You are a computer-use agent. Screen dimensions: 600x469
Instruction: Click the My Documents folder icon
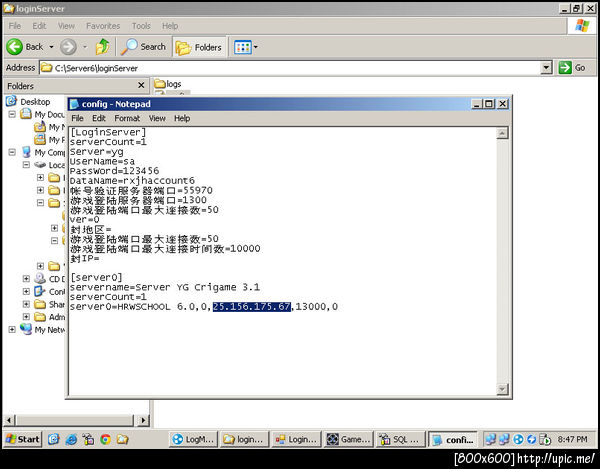click(x=26, y=114)
